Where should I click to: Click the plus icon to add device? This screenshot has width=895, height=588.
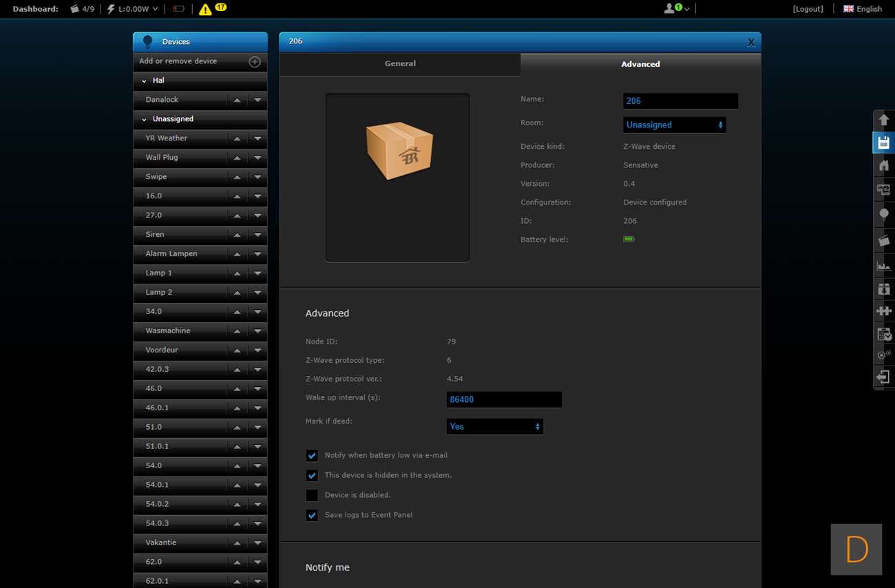coord(255,62)
